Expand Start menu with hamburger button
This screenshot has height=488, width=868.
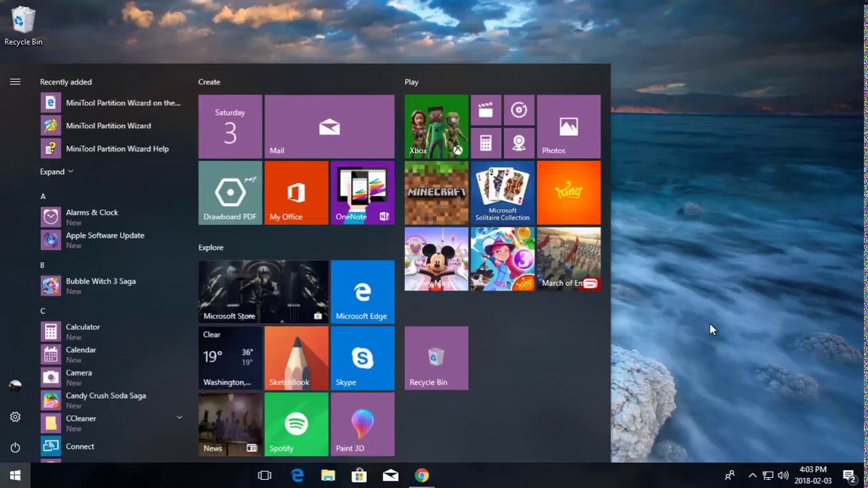[x=15, y=82]
